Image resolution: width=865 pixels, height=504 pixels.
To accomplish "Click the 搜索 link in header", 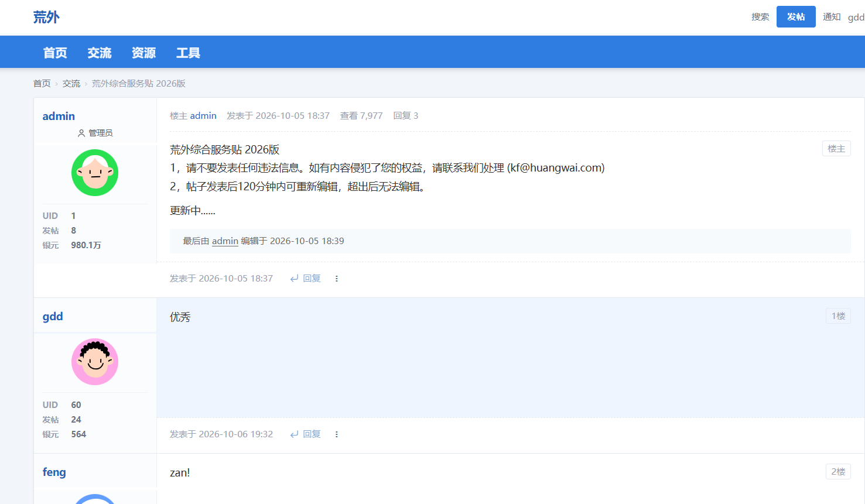I will pos(760,17).
